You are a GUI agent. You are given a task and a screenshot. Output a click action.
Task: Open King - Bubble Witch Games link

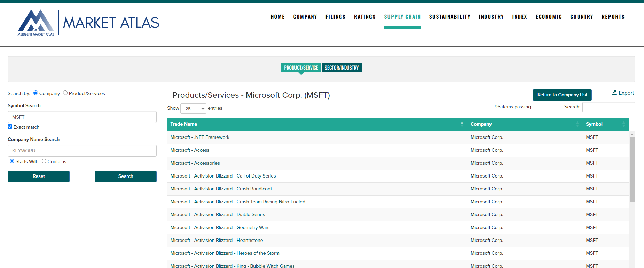click(233, 266)
